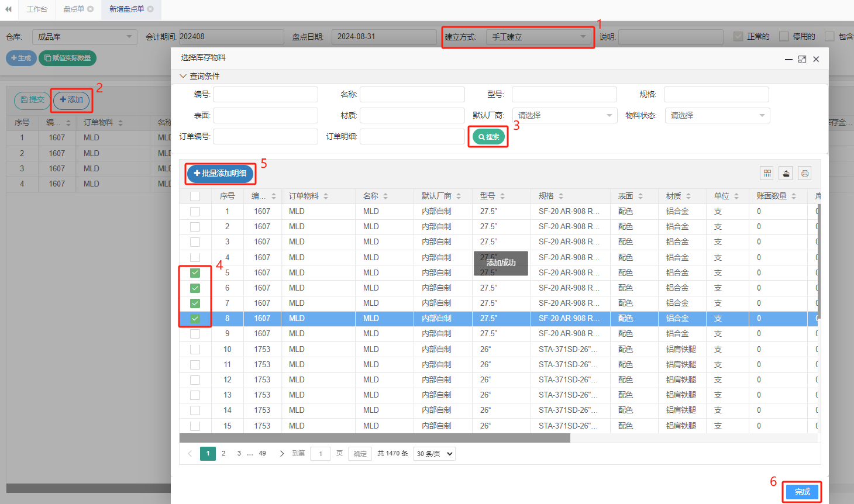Click the blue 完成 button
The image size is (854, 504).
coord(802,492)
